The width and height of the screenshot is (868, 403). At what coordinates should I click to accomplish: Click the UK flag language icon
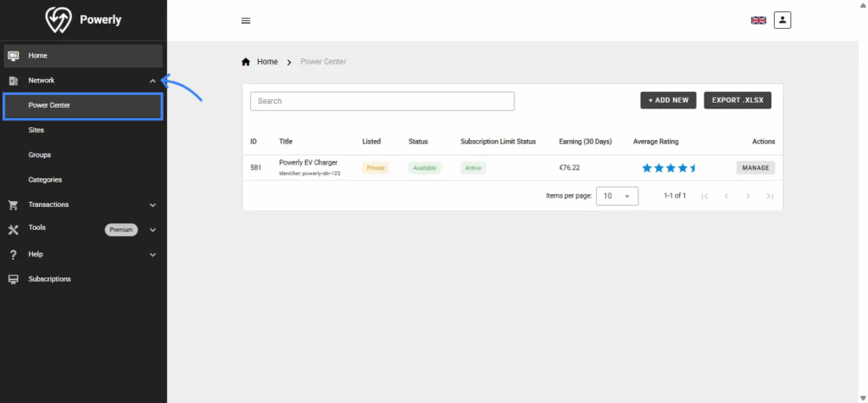pyautogui.click(x=758, y=20)
